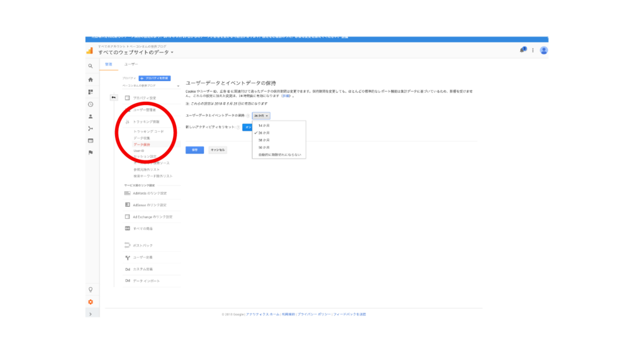Switch to the ユーザー tab

click(x=131, y=65)
